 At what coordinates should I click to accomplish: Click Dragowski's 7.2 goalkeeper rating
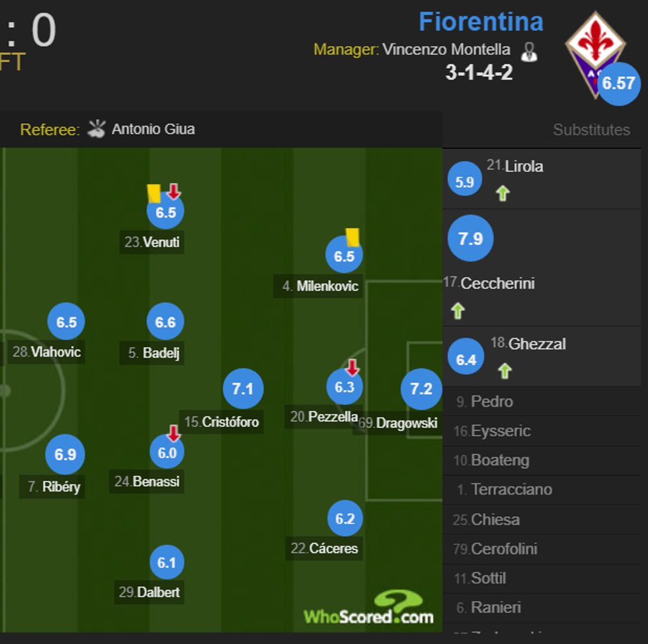(421, 389)
